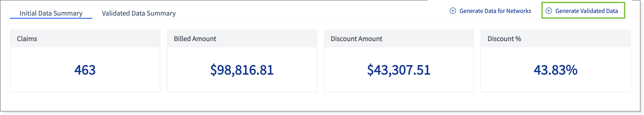This screenshot has width=644, height=115.
Task: Click the $98,816.81 billed amount value
Action: (x=242, y=70)
